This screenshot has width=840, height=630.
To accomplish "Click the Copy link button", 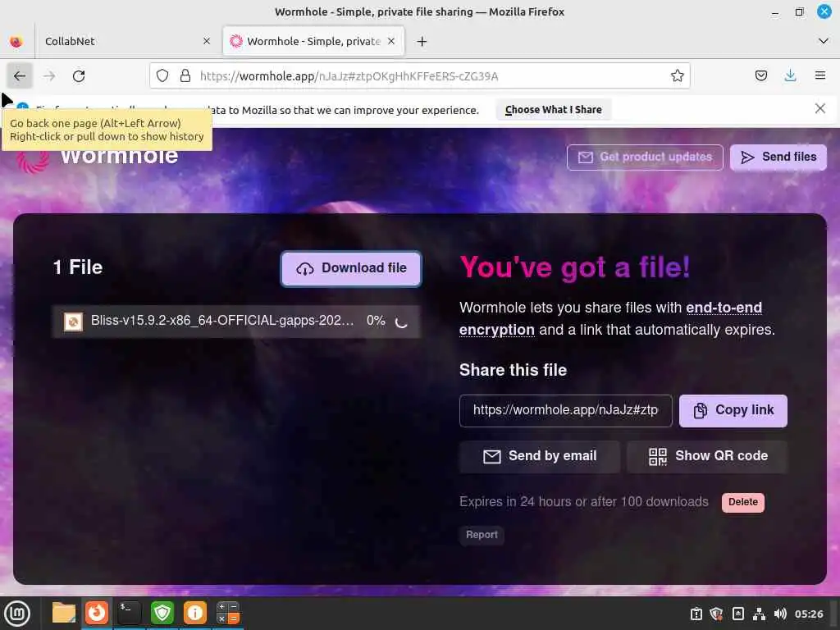I will click(x=733, y=410).
